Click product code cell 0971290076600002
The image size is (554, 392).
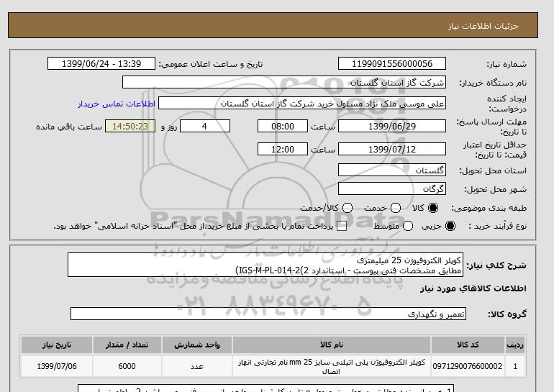468,366
